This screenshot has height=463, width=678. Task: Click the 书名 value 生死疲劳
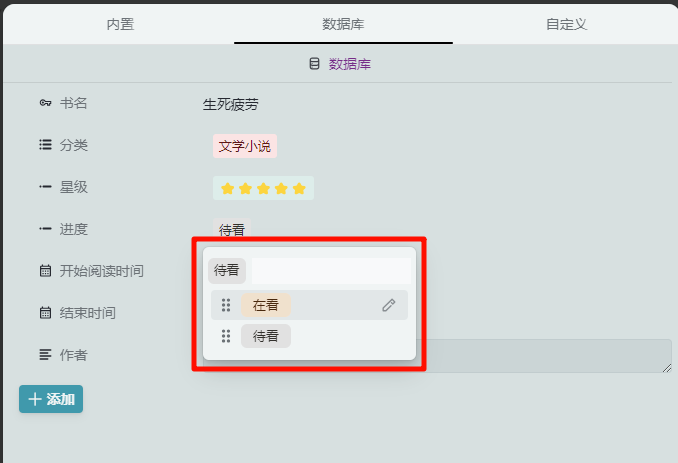[231, 104]
